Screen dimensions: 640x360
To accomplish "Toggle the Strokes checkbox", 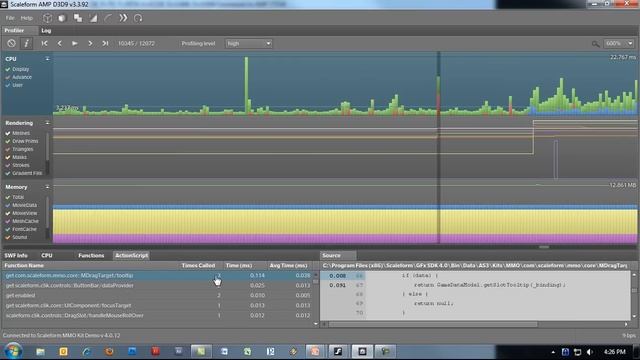I will pyautogui.click(x=8, y=165).
